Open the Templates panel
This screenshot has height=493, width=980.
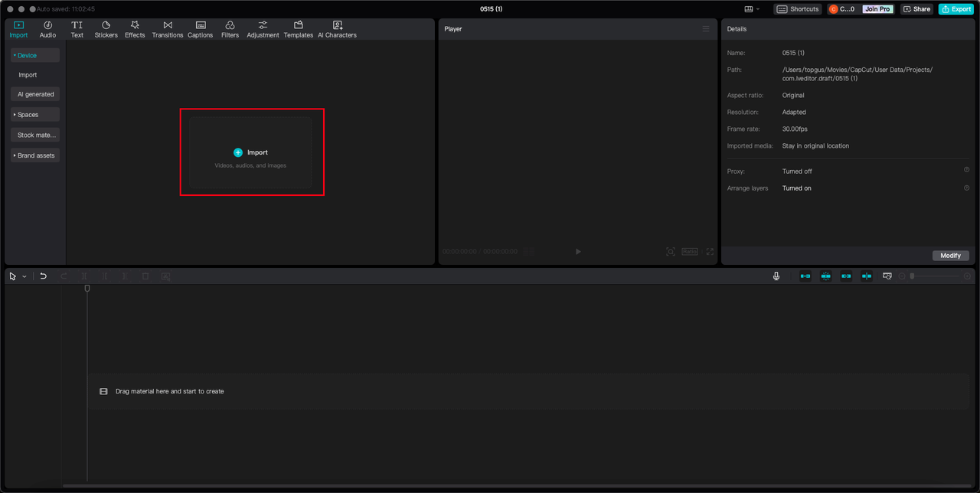coord(299,29)
